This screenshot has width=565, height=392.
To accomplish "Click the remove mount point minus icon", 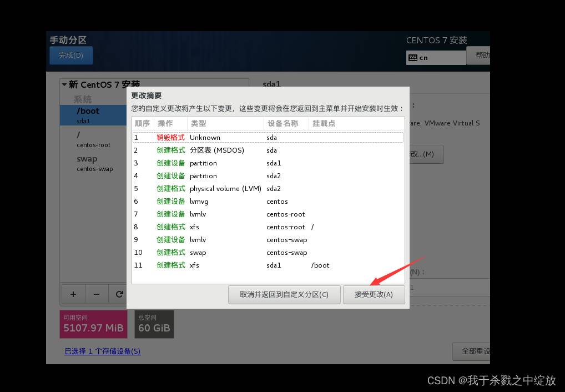I will [96, 294].
